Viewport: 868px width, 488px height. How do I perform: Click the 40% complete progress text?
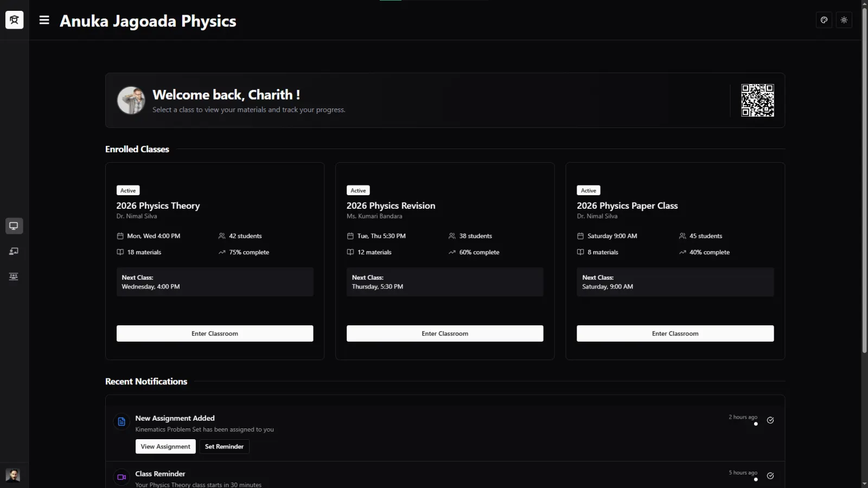[x=710, y=252]
